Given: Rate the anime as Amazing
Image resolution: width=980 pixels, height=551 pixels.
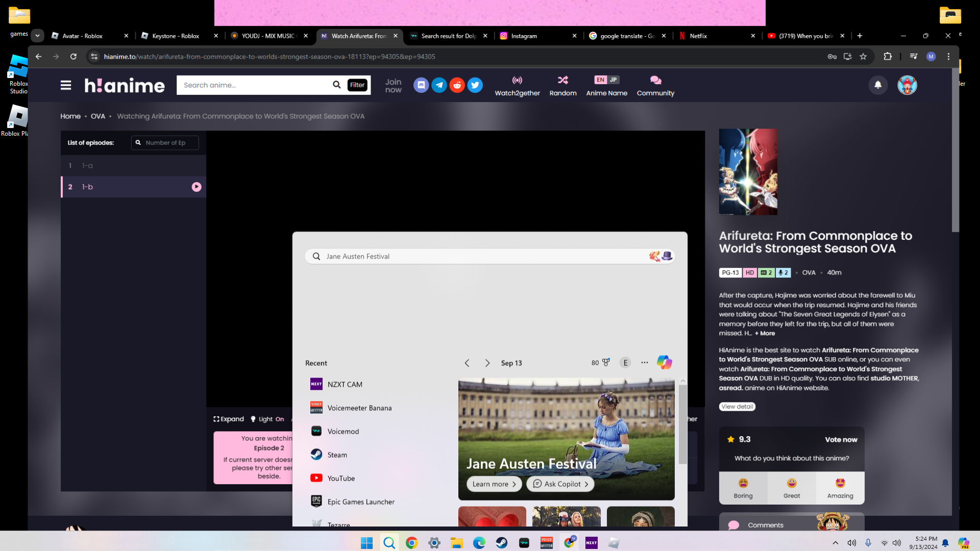Looking at the screenshot, I should click(840, 488).
